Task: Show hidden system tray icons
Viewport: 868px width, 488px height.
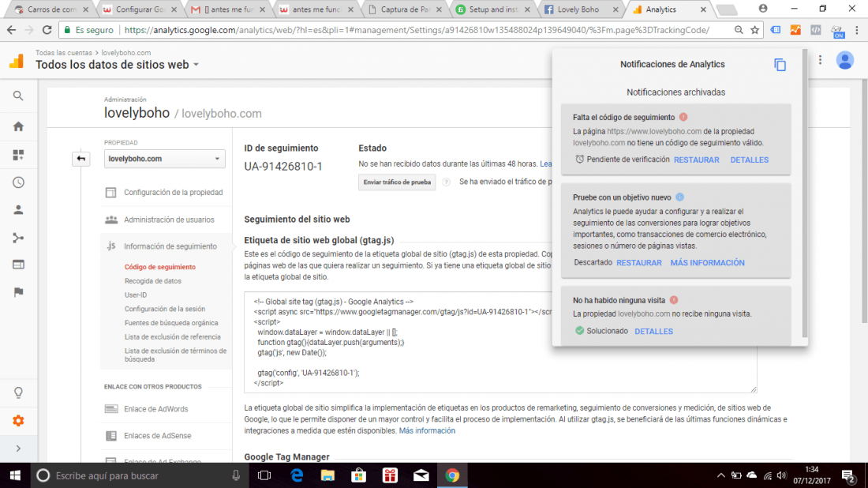Action: coord(720,476)
